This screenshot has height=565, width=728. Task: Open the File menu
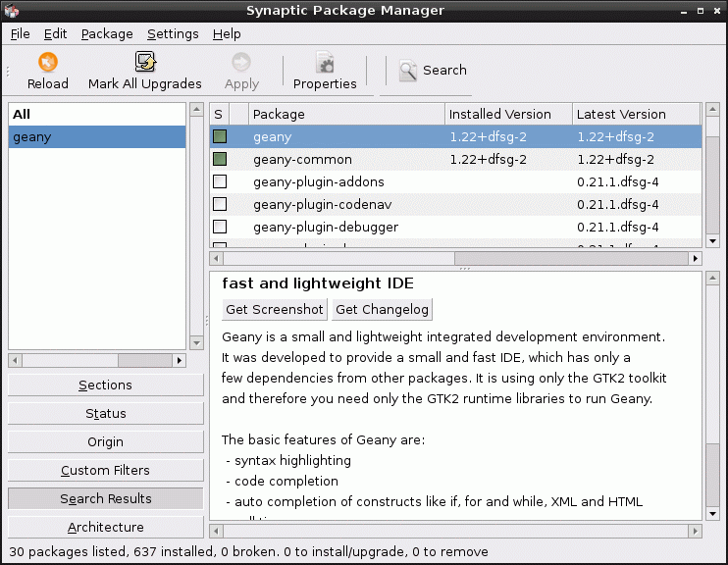click(x=20, y=34)
